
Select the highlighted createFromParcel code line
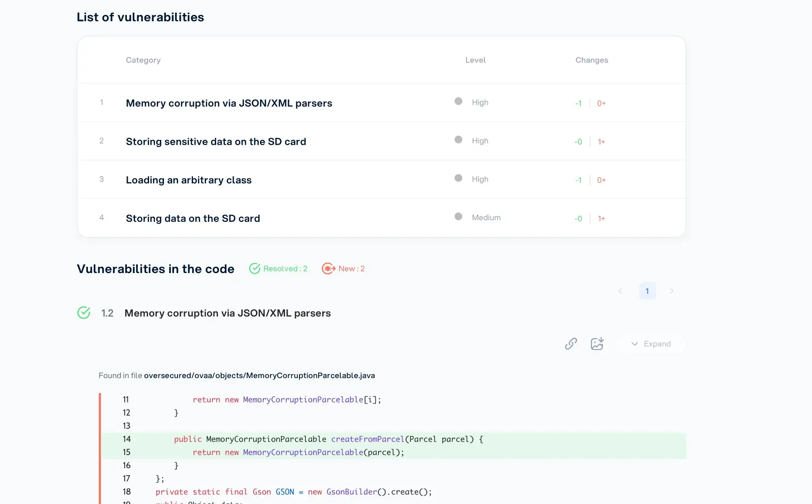328,439
